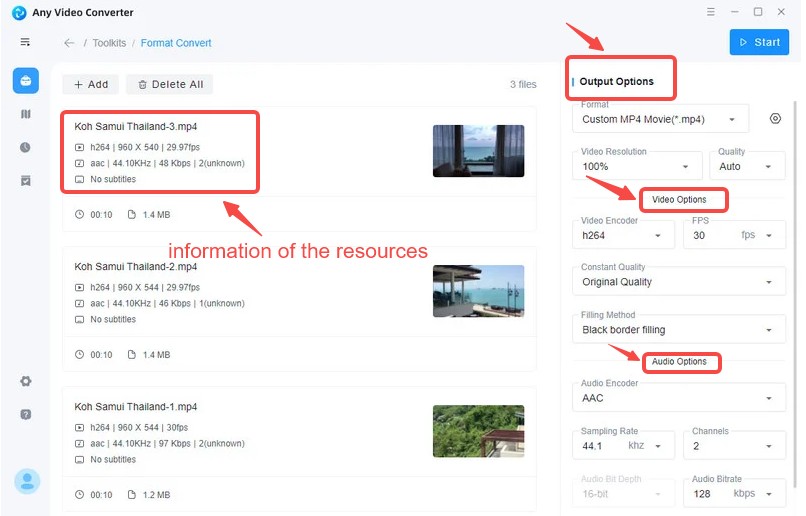The width and height of the screenshot is (806, 516).
Task: Click the Koh Samui Thailand-3.mp4 file name
Action: click(x=136, y=126)
